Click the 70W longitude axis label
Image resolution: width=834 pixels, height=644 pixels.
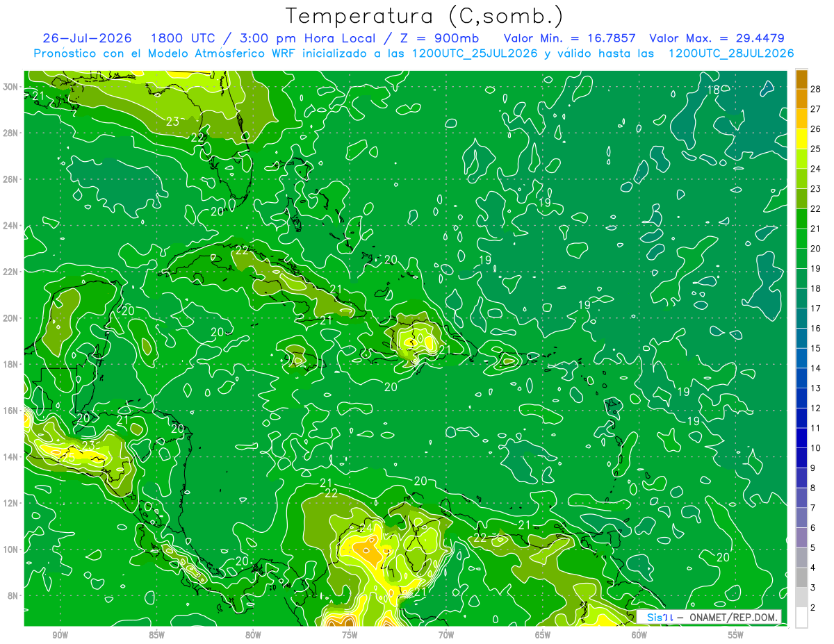coord(446,635)
